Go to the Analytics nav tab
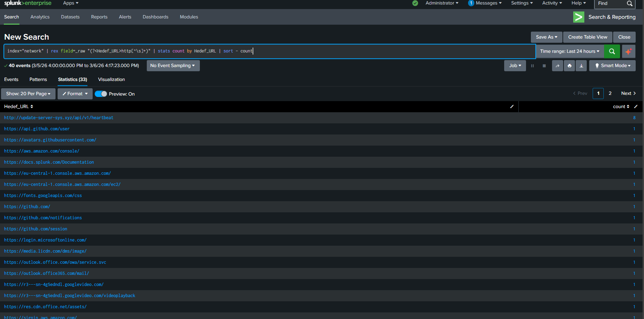The image size is (644, 319). (40, 17)
